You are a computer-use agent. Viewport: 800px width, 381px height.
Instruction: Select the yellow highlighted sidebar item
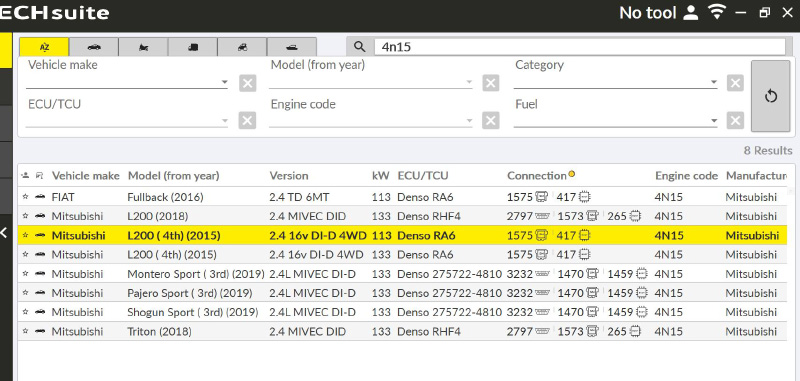pos(6,50)
